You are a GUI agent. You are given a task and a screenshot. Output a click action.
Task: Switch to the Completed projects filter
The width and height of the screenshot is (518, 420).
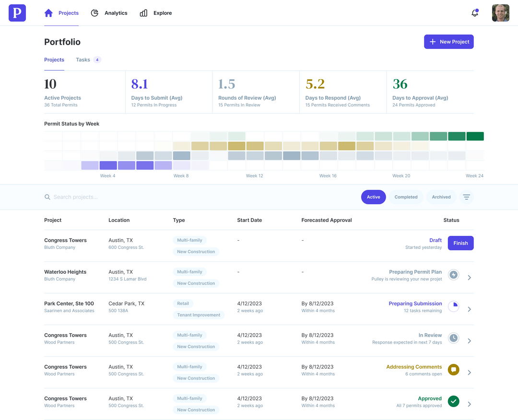pyautogui.click(x=406, y=197)
